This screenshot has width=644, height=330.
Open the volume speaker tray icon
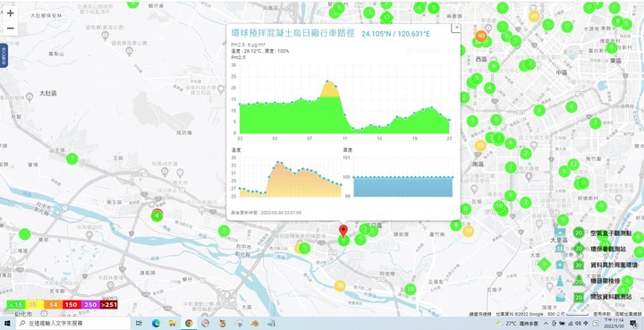coord(579,324)
